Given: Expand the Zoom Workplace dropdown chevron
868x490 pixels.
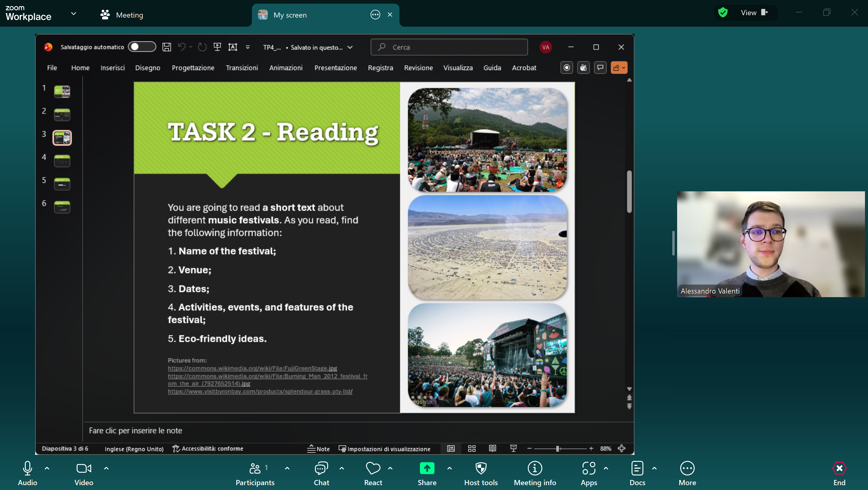Looking at the screenshot, I should 73,14.
